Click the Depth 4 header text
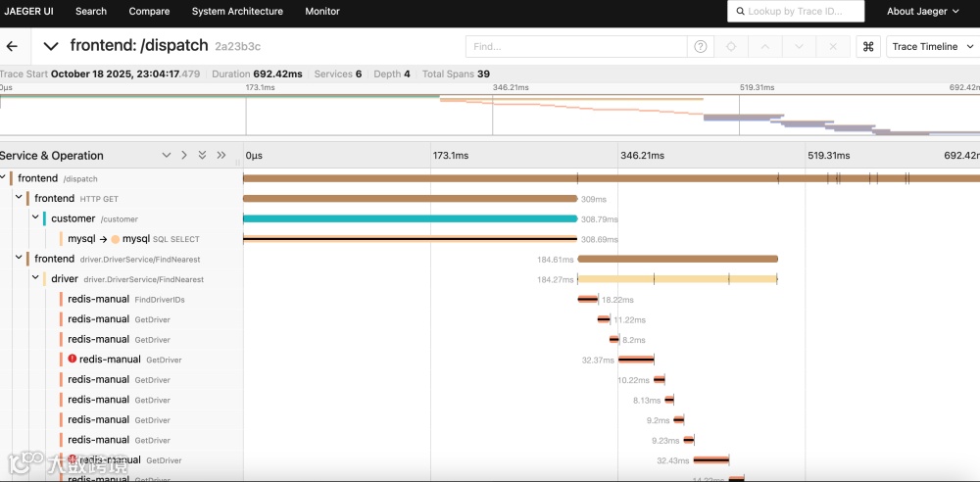Image resolution: width=980 pixels, height=482 pixels. [392, 73]
